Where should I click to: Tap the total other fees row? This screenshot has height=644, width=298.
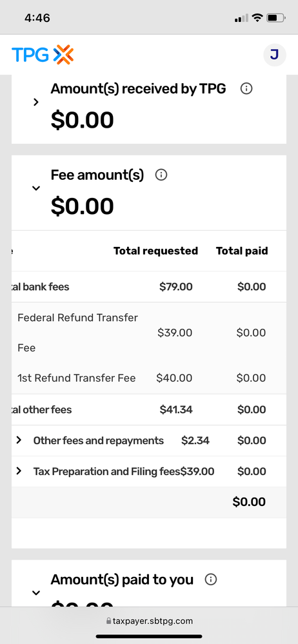coord(149,409)
